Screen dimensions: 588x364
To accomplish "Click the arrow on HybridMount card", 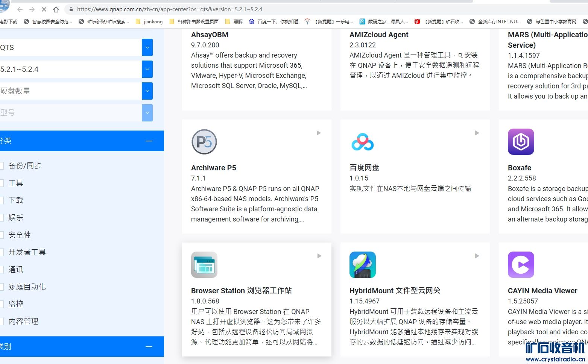I will [x=477, y=256].
